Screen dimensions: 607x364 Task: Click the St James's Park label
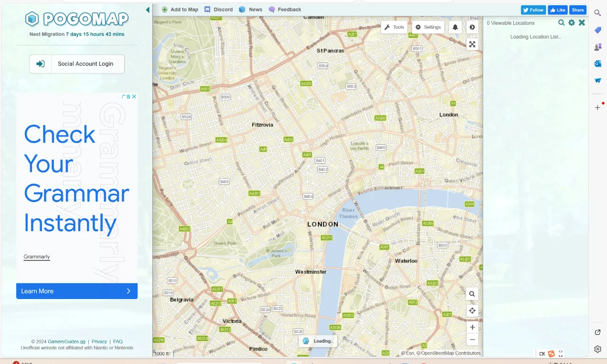click(276, 253)
